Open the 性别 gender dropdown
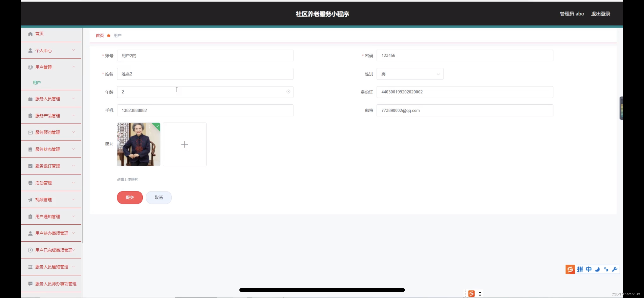644x298 pixels. [410, 74]
